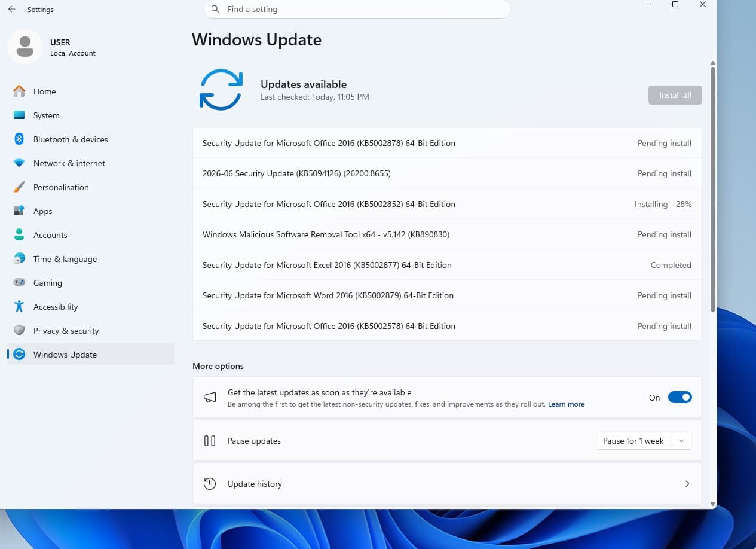Open Personalisation settings
The height and width of the screenshot is (549, 756).
click(91, 187)
